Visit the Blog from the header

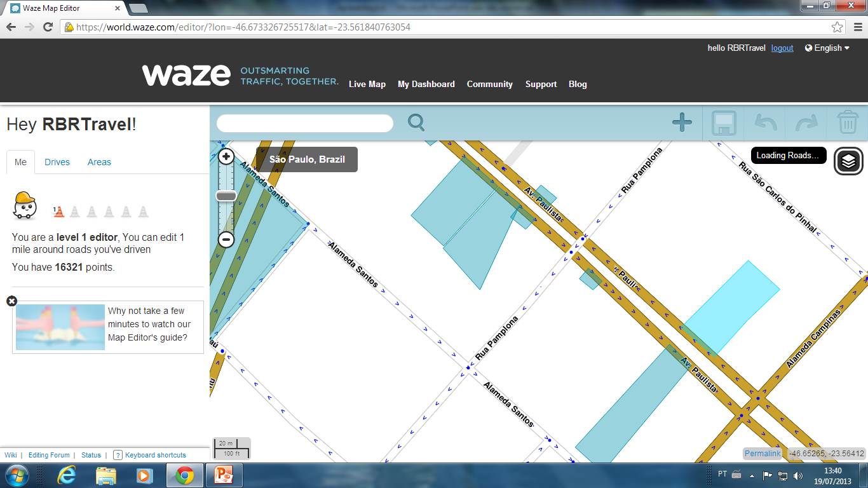pyautogui.click(x=578, y=84)
